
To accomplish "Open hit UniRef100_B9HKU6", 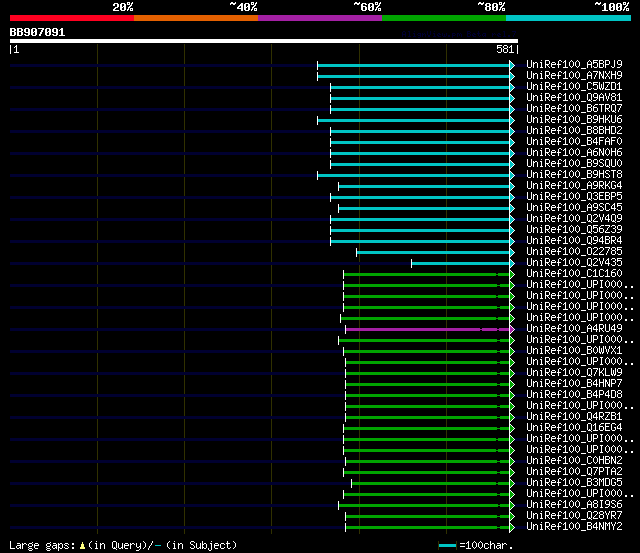I will 574,119.
